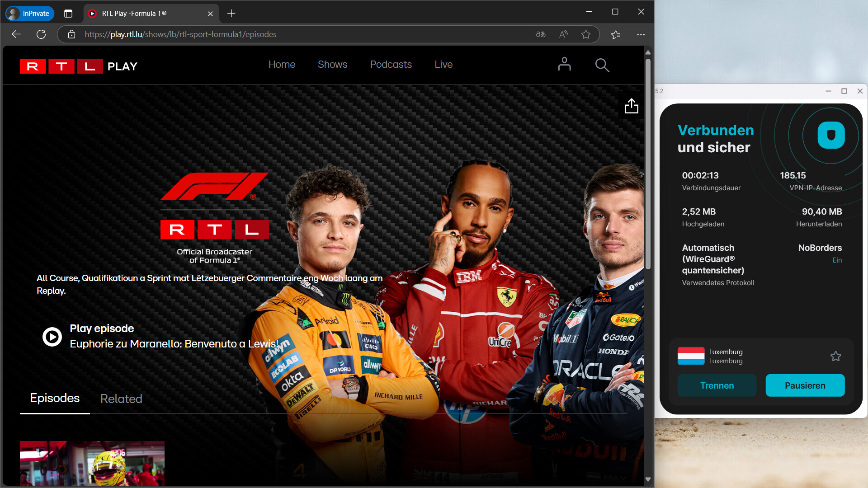
Task: Open the browser read aloud icon
Action: pyautogui.click(x=563, y=34)
